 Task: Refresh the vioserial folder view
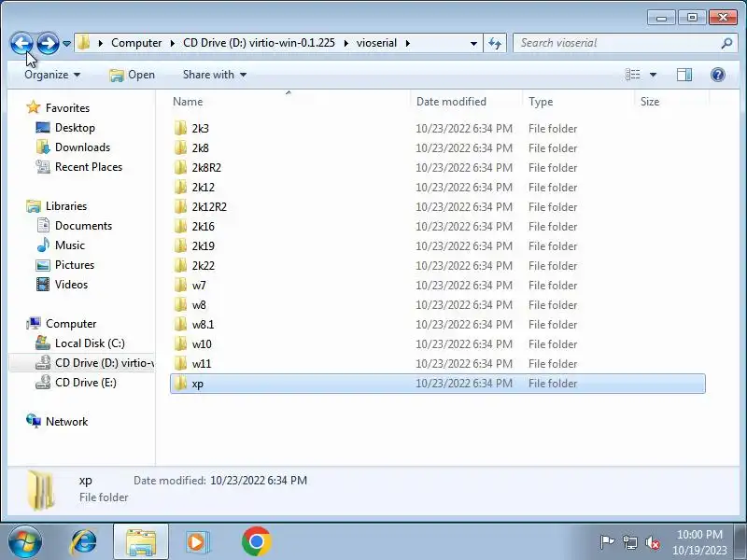click(x=495, y=43)
